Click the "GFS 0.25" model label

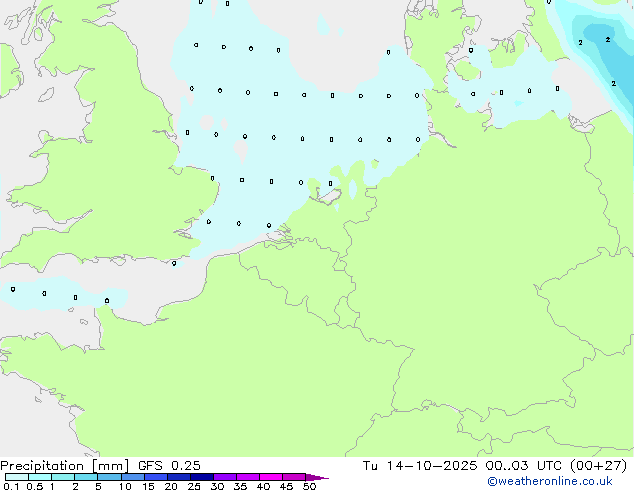point(169,466)
